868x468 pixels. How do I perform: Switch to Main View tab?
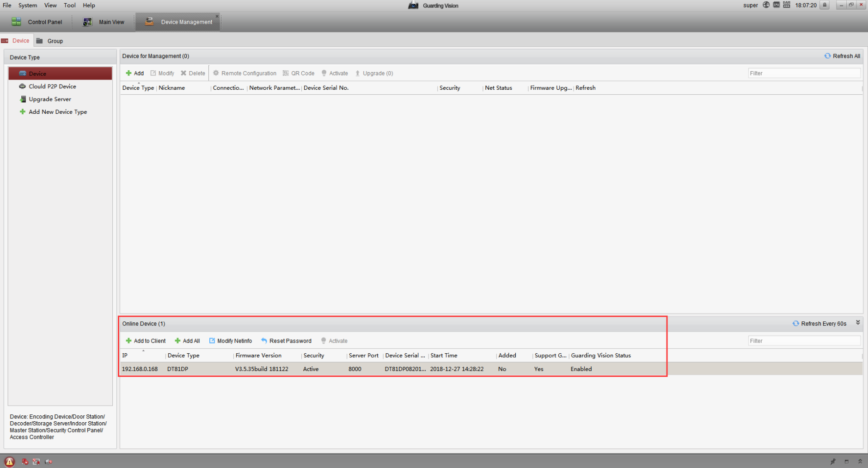pyautogui.click(x=104, y=22)
